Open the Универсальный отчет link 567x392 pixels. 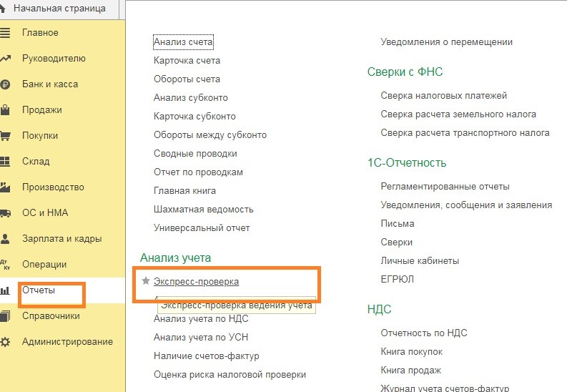(202, 228)
